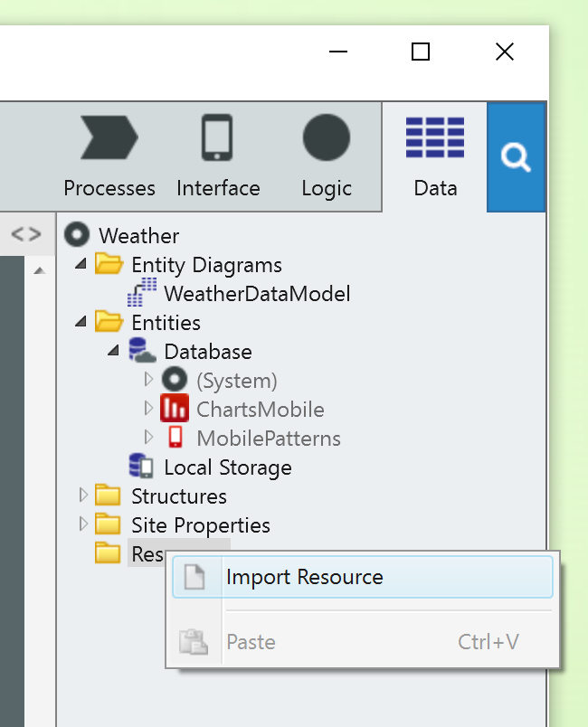Click the Local Storage icon
Viewport: 588px width, 727px height.
140,466
